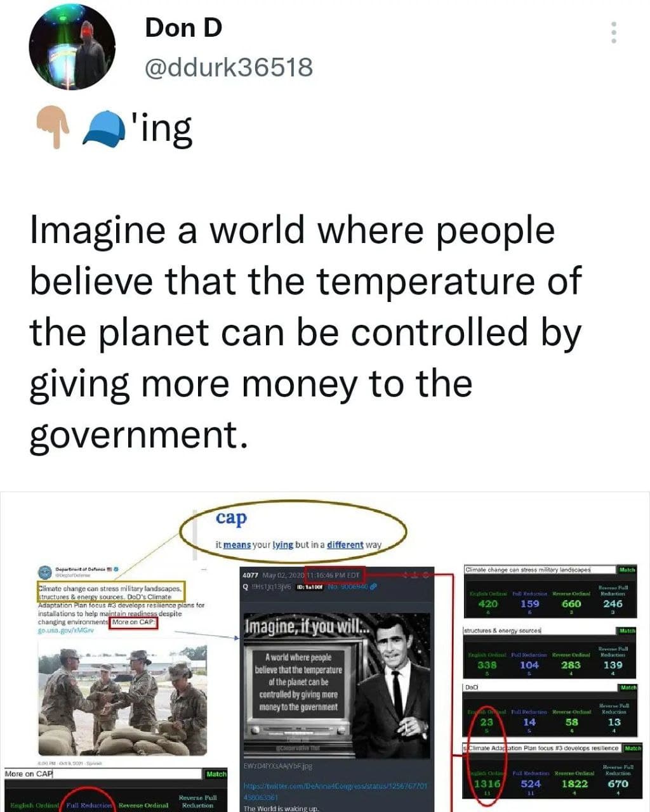Image resolution: width=650 pixels, height=812 pixels.
Task: Click the link icon beside post No. 9006940
Action: pyautogui.click(x=374, y=587)
